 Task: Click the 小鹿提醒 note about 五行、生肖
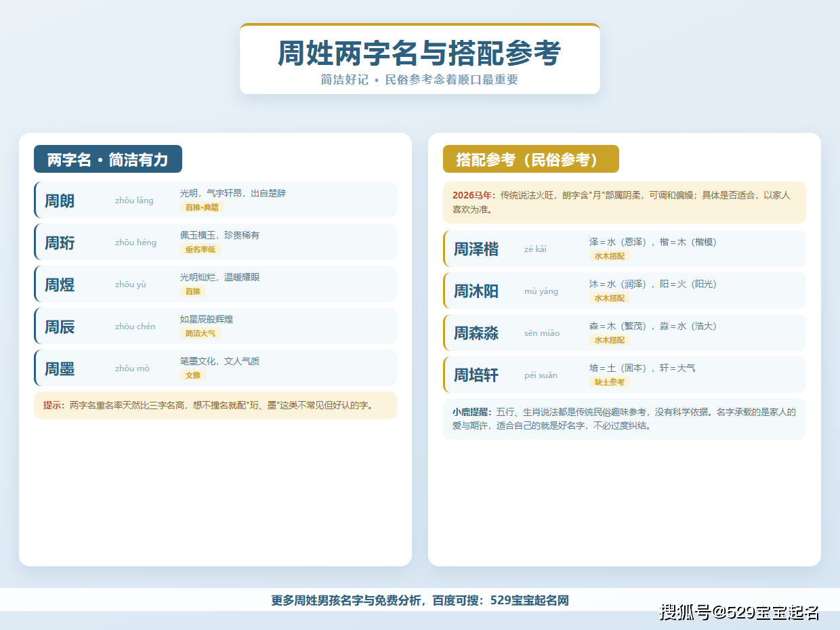[x=625, y=419]
